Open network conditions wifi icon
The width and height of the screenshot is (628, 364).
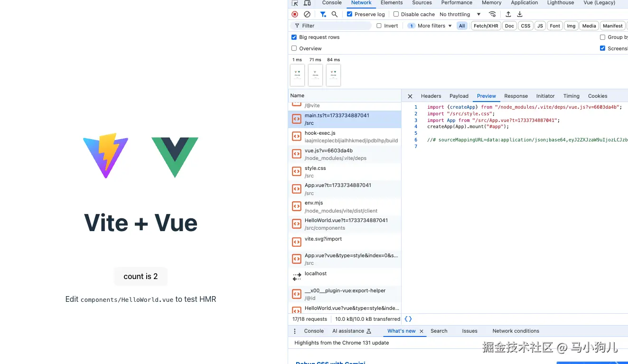click(x=492, y=14)
